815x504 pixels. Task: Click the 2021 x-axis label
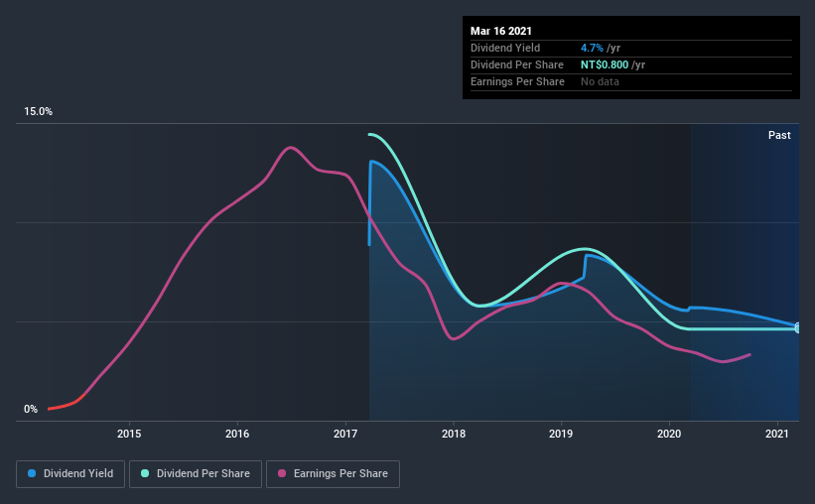[x=777, y=434]
